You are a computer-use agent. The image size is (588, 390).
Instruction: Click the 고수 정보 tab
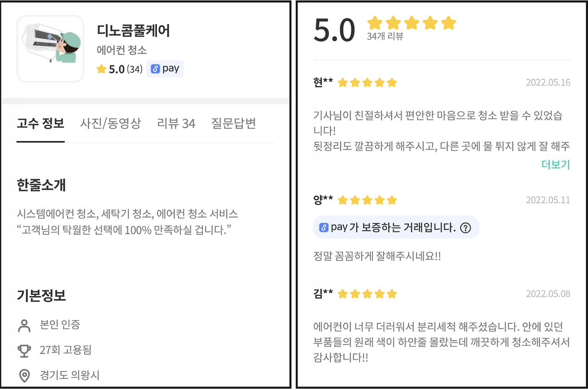pos(40,124)
